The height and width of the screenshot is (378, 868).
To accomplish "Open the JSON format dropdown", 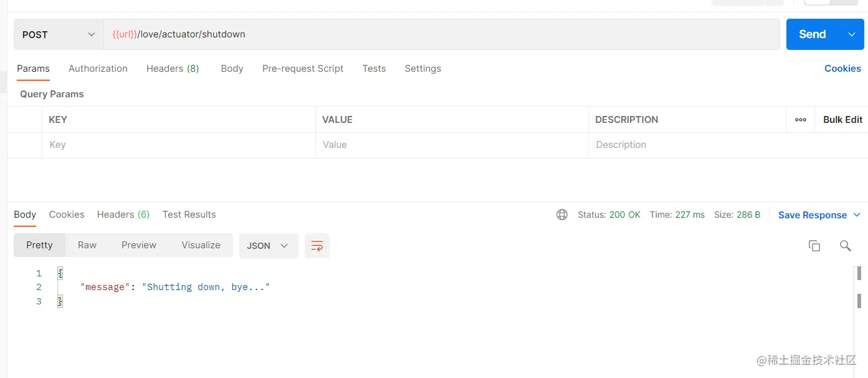I will 269,246.
